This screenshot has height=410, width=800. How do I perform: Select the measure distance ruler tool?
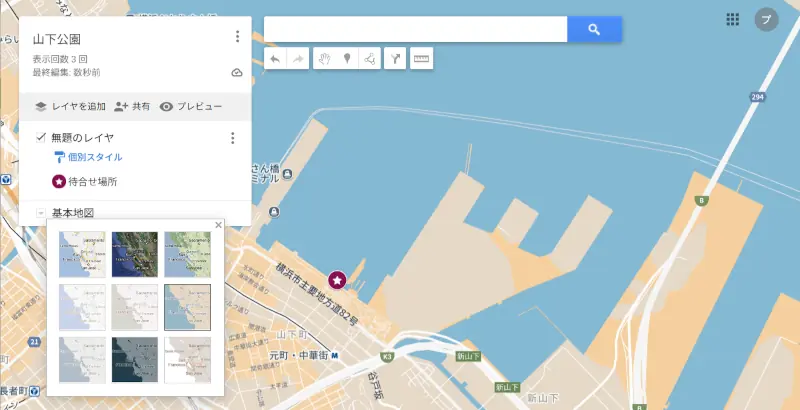[421, 60]
